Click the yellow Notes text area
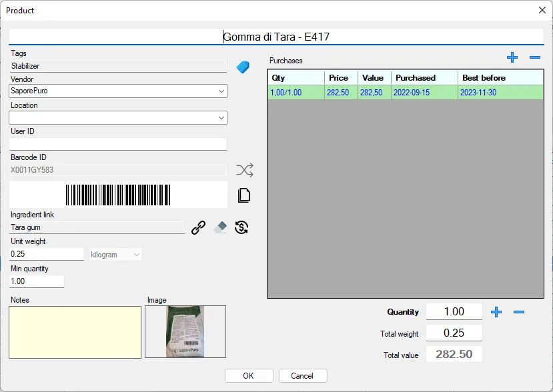This screenshot has height=392, width=553. 75,332
